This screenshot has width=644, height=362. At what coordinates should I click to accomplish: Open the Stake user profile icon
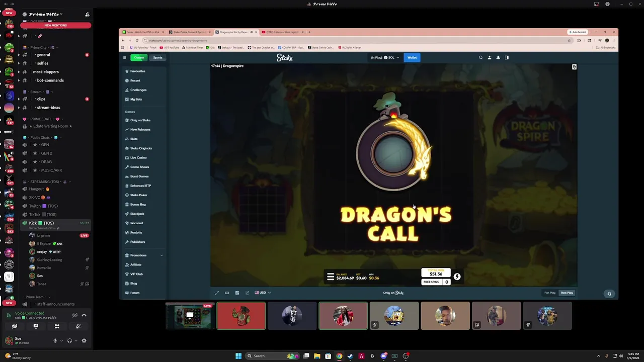tap(489, 57)
